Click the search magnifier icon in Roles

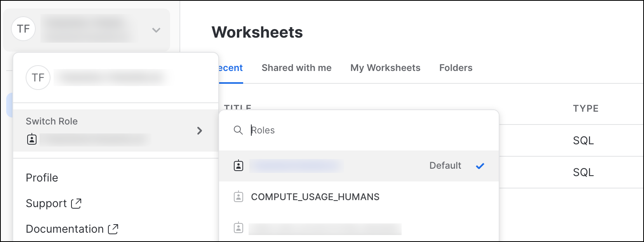point(238,130)
